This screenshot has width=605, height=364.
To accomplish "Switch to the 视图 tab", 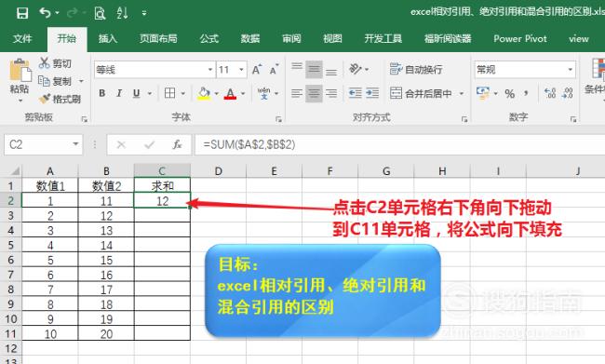I will pyautogui.click(x=332, y=38).
